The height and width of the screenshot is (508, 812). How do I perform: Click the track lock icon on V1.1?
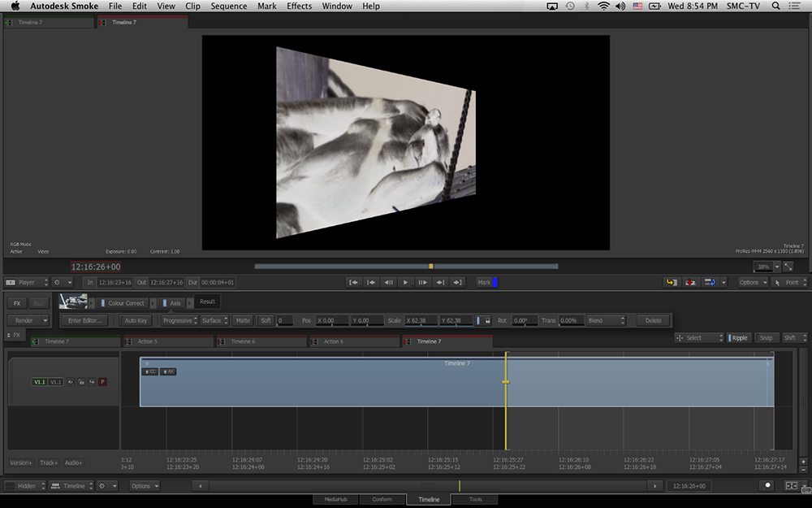click(81, 381)
